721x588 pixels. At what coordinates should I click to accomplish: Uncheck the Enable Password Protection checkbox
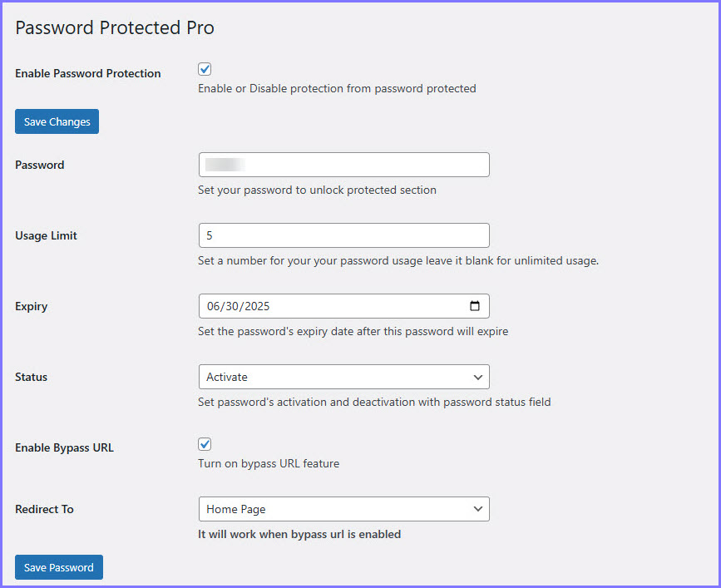(205, 70)
